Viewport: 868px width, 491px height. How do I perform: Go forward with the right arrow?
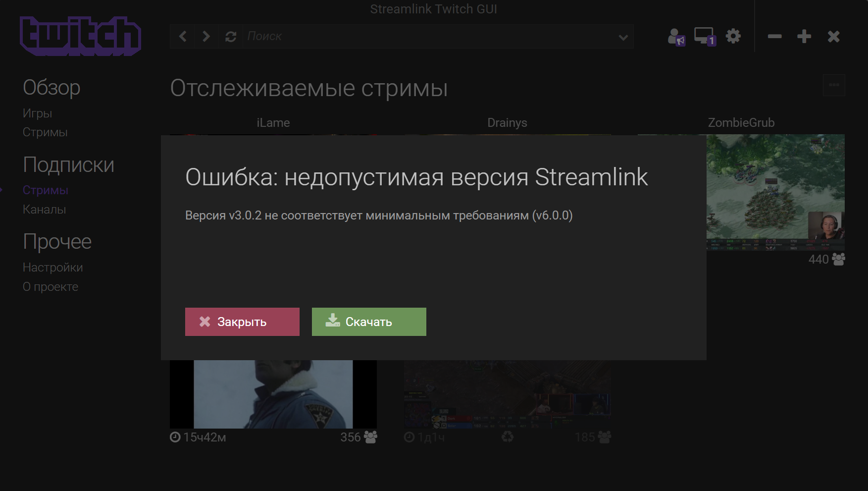206,36
